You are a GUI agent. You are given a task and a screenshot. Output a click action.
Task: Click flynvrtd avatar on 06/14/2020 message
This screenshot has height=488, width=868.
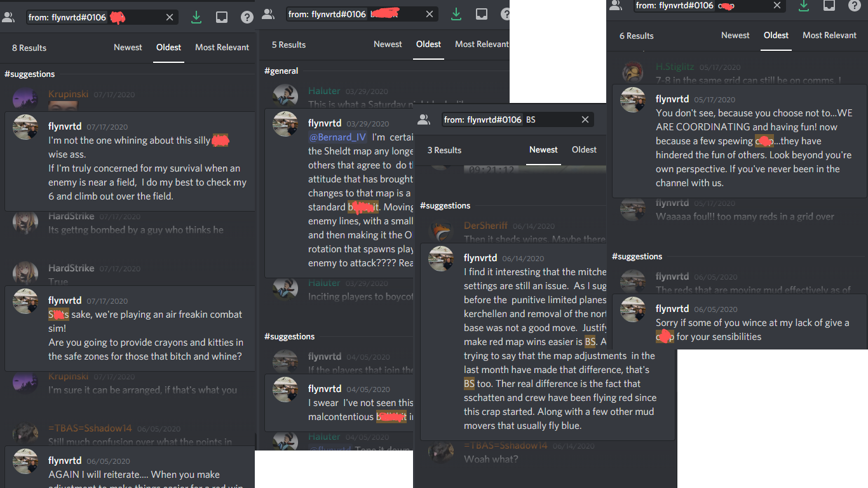coord(441,259)
